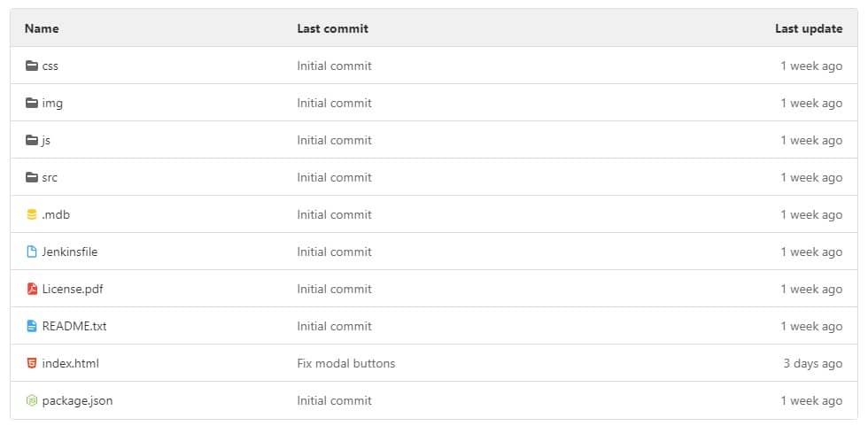Open the index.html file link

[x=70, y=363]
